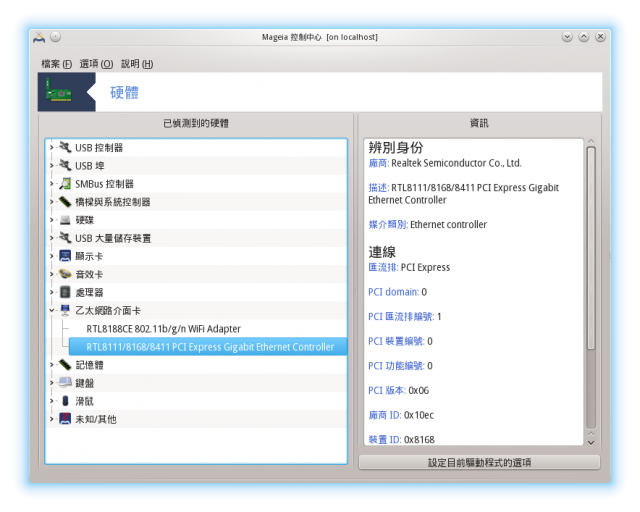The height and width of the screenshot is (512, 640).
Task: Click the 連線 section heading
Action: pyautogui.click(x=382, y=252)
